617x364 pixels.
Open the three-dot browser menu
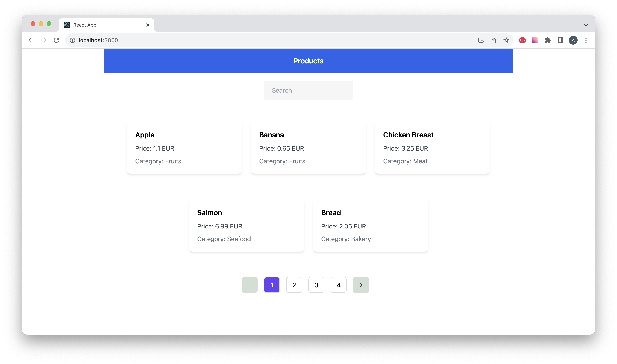586,40
